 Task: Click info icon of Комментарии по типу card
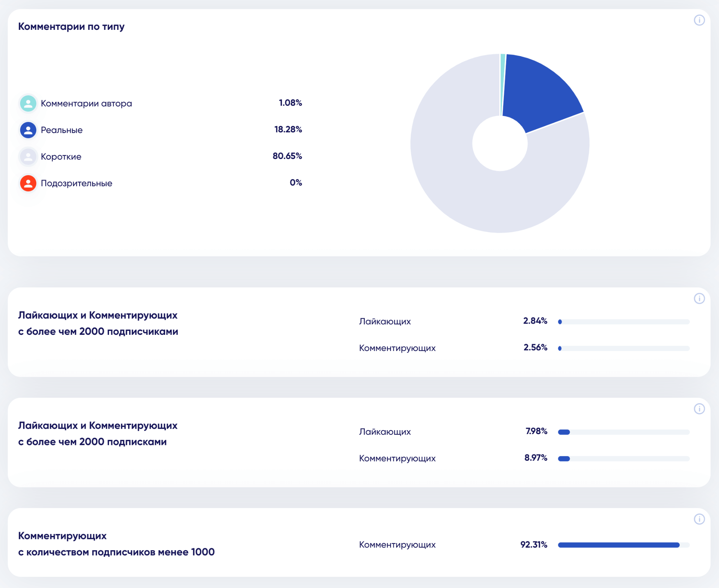tap(699, 20)
